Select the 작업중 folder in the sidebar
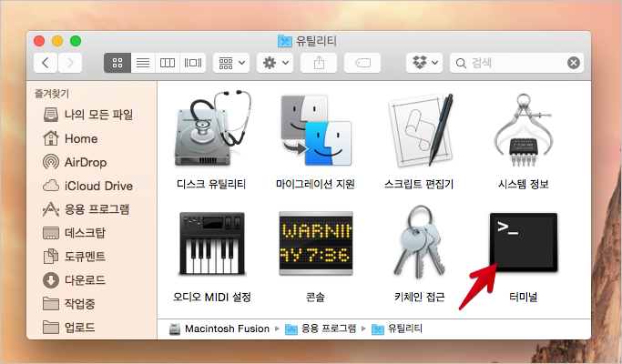The image size is (622, 364). (68, 304)
